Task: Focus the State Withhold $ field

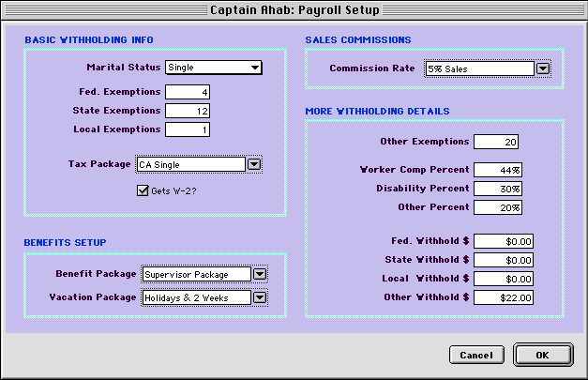Action: pyautogui.click(x=504, y=260)
